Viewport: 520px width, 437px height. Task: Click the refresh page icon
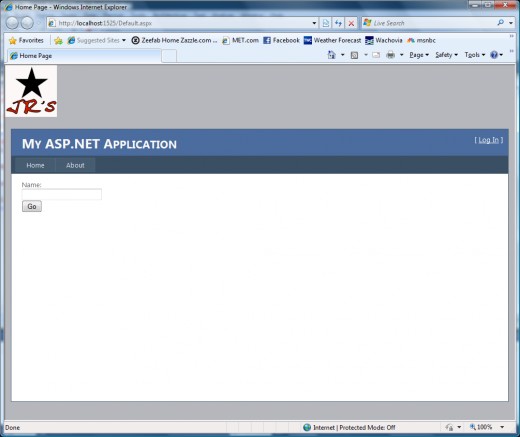338,23
